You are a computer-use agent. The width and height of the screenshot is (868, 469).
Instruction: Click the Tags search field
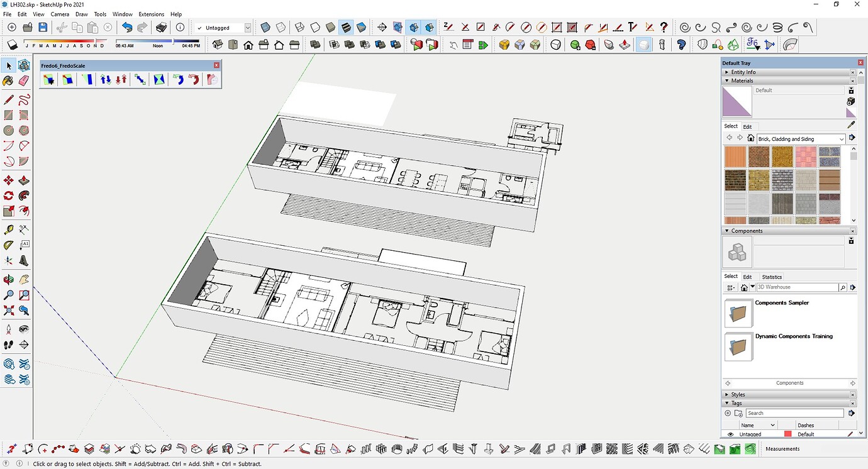[795, 413]
